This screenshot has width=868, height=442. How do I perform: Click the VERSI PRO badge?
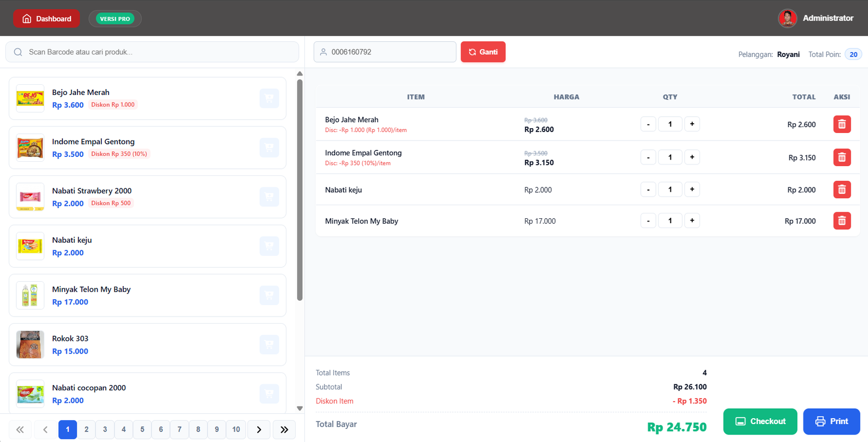pyautogui.click(x=115, y=18)
